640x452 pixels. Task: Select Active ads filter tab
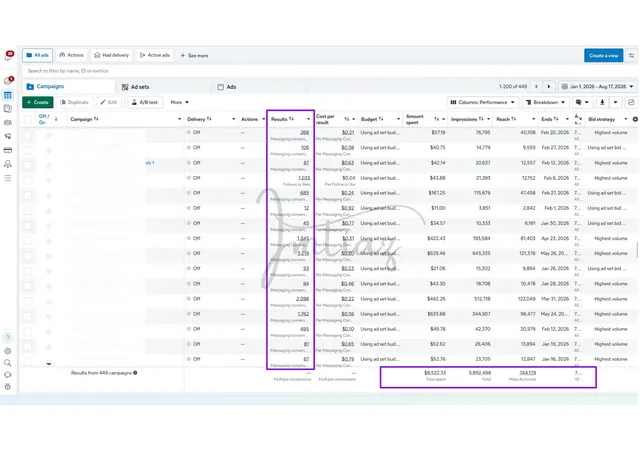click(x=155, y=55)
